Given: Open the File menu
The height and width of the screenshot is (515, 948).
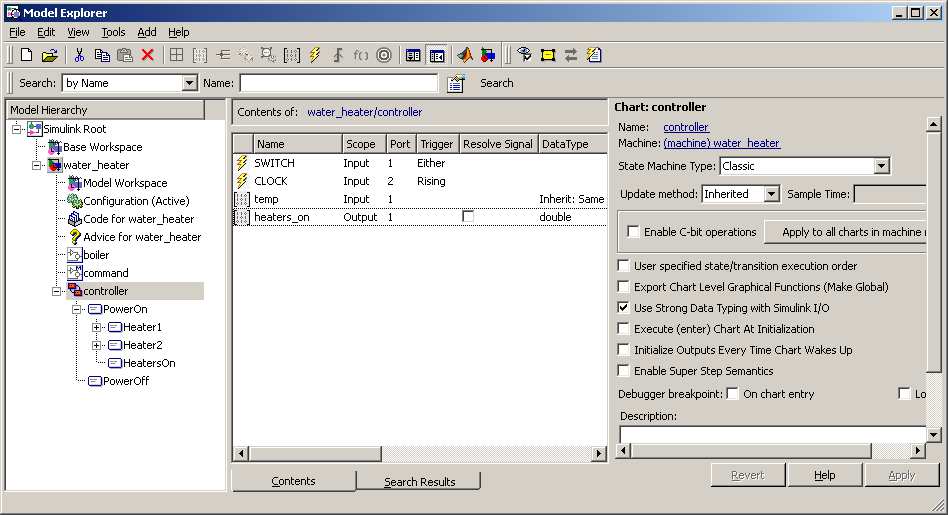Looking at the screenshot, I should (17, 32).
